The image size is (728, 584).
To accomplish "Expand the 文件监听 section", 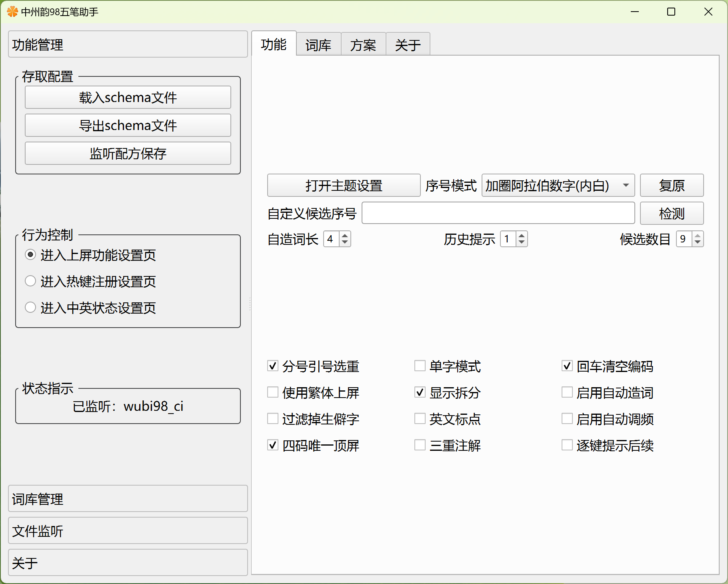I will 128,531.
